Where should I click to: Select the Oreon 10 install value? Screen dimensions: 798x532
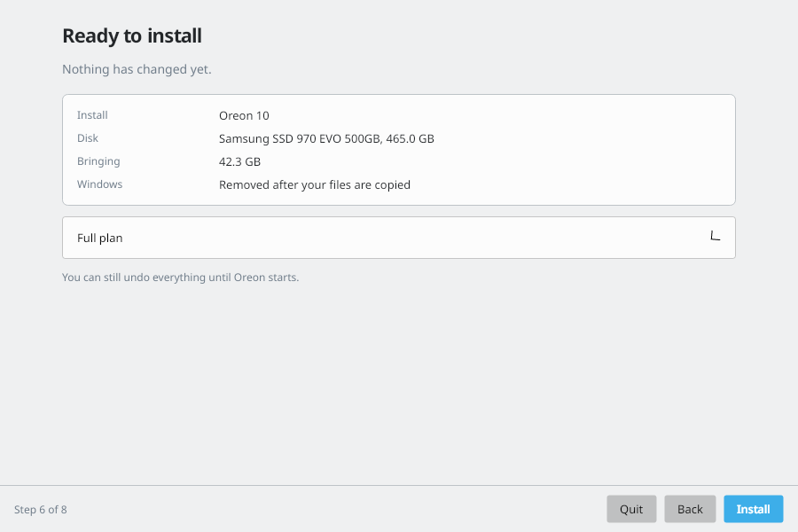tap(244, 115)
